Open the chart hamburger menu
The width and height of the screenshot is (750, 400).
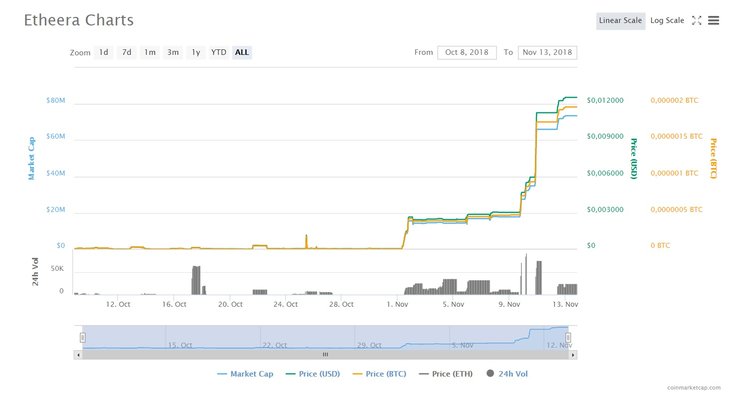pyautogui.click(x=714, y=20)
